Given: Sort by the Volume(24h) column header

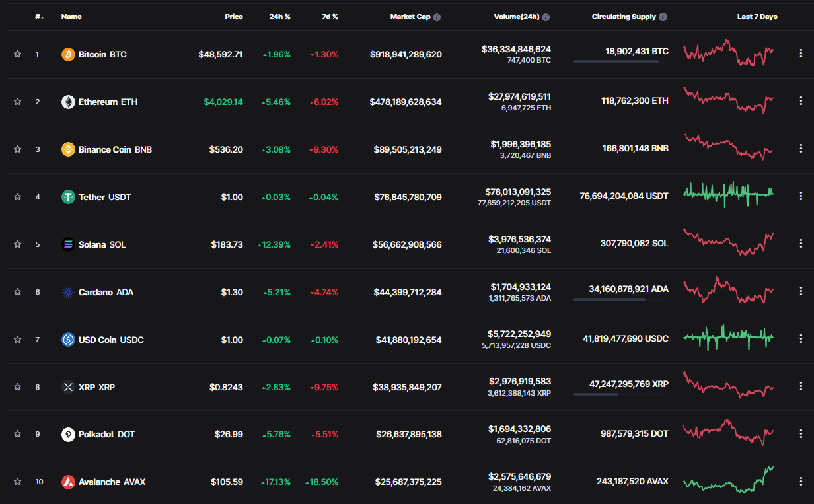Looking at the screenshot, I should 516,17.
